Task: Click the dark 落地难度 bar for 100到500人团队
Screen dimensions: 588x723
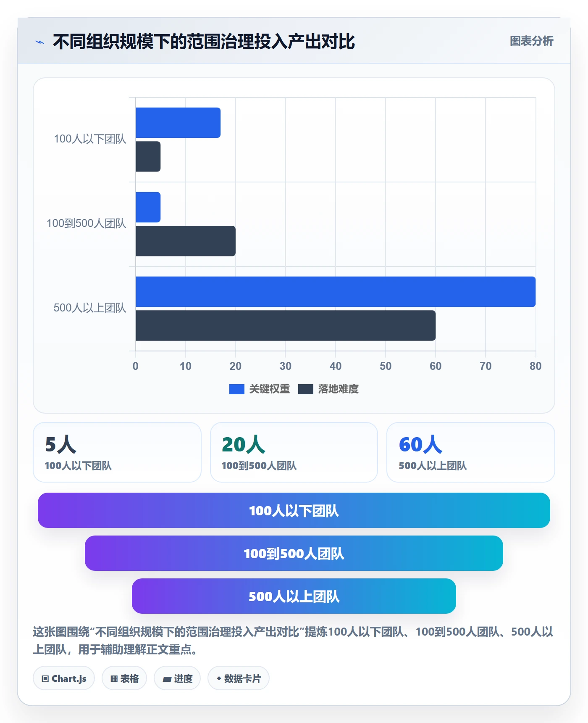Action: pyautogui.click(x=186, y=241)
